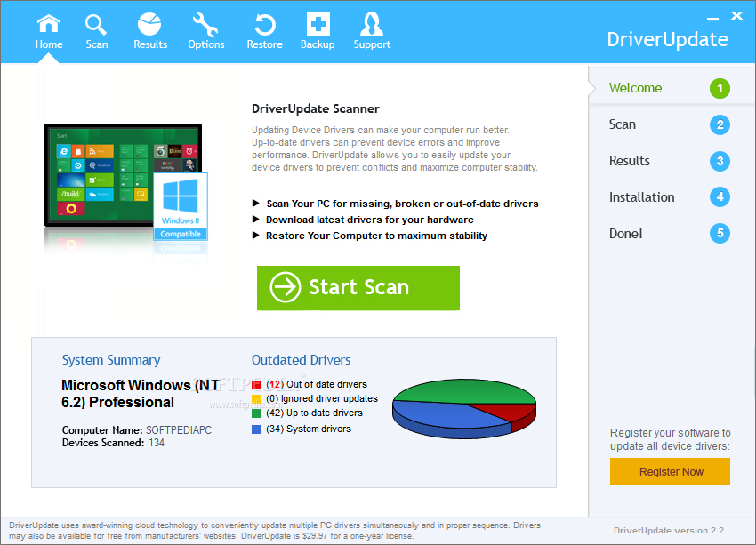The image size is (756, 545).
Task: Click the 'Outdated Drivers' heading
Action: (x=301, y=360)
